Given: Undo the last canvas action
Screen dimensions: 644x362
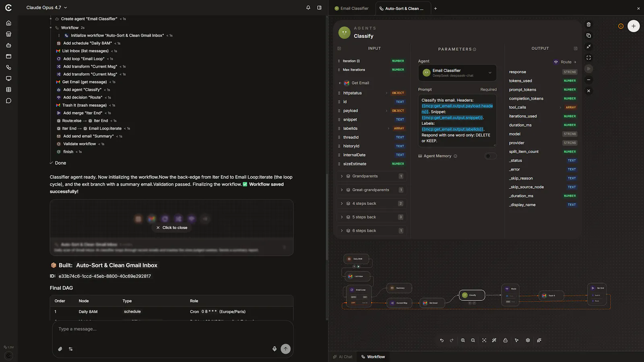Looking at the screenshot, I should [x=442, y=340].
